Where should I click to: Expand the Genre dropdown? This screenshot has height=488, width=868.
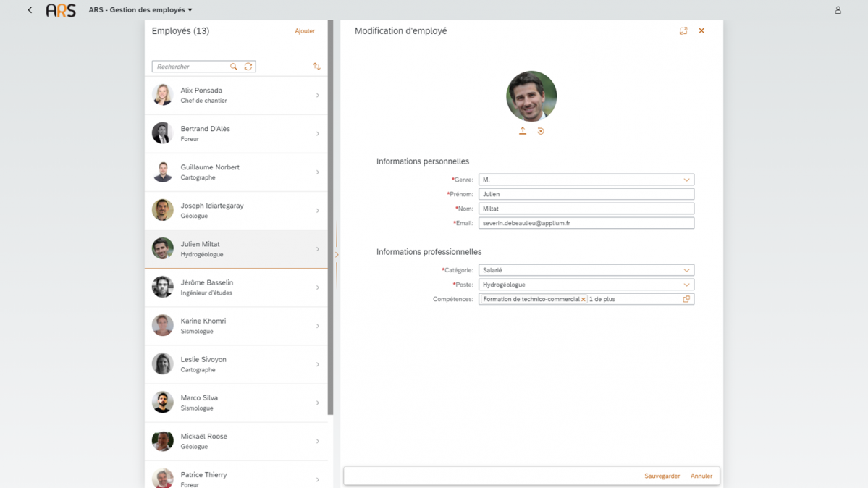(x=686, y=180)
